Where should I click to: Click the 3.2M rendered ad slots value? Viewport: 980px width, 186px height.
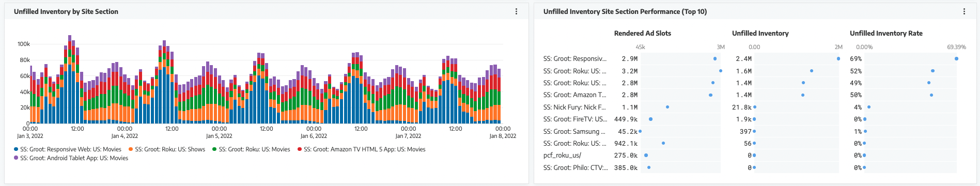(x=630, y=71)
